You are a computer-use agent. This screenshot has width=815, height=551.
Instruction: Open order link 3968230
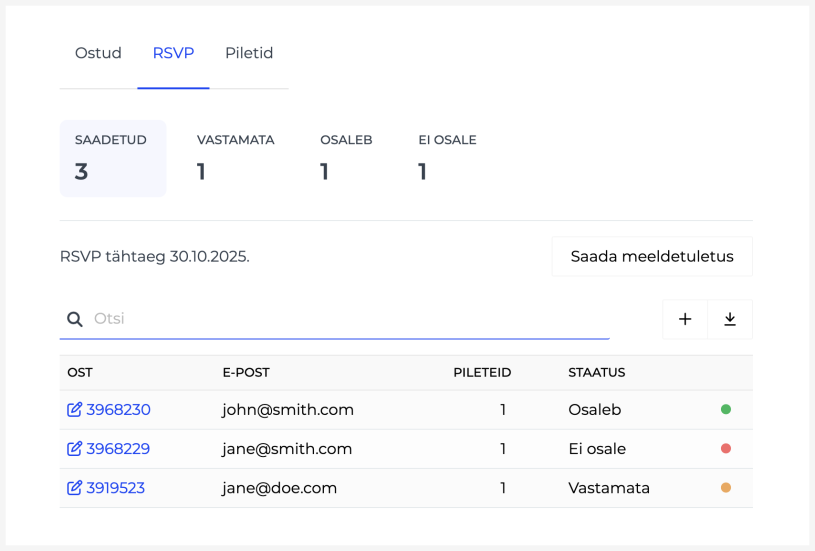(118, 410)
